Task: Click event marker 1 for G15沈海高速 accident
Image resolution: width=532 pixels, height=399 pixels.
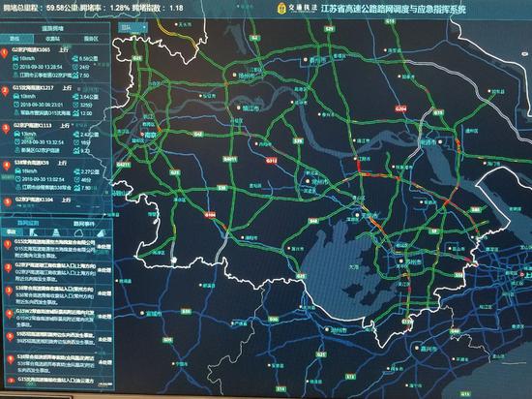Action: 8,245
